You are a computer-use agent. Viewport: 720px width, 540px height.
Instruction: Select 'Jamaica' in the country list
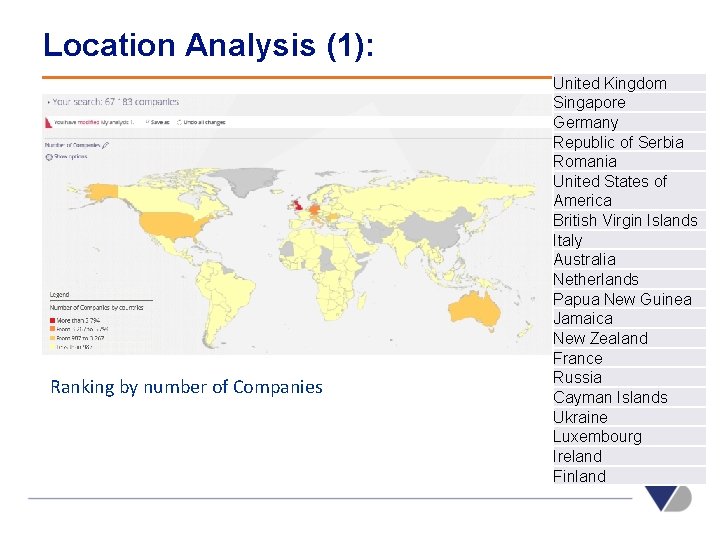(x=629, y=318)
